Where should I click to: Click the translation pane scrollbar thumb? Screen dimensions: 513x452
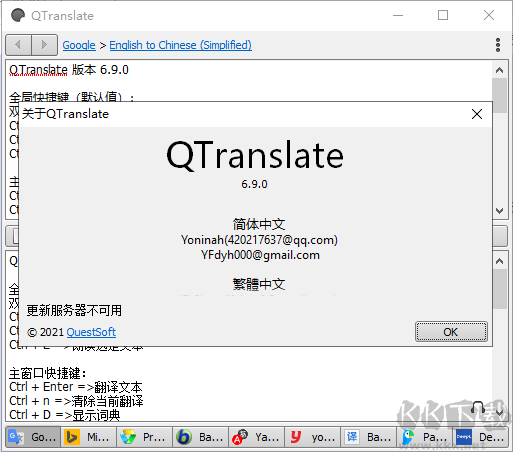pos(499,289)
